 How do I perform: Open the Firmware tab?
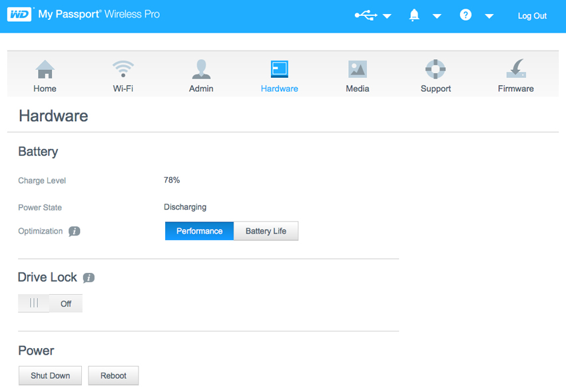click(516, 76)
